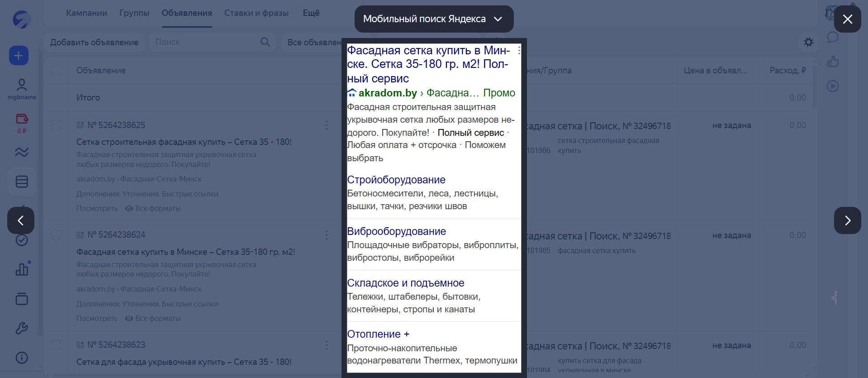
Task: Open the campaigns list icon in sidebar
Action: click(22, 182)
